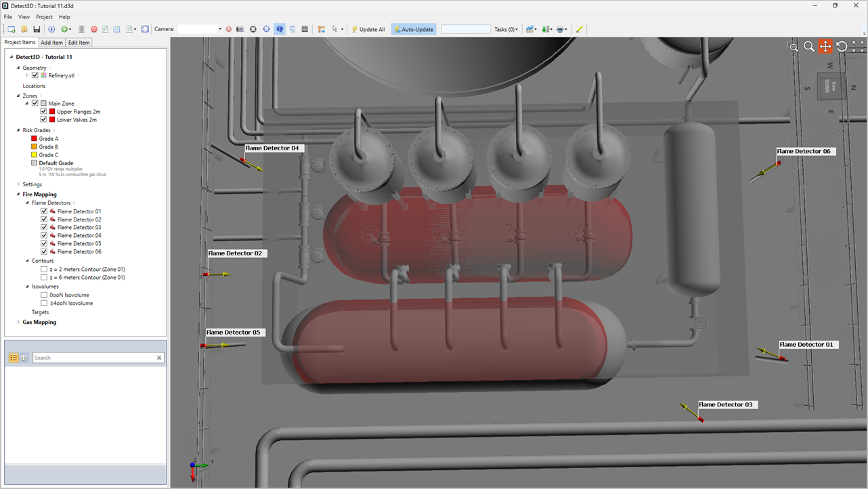
Task: Enable the z = 2 meters Contour checkbox
Action: pos(44,270)
